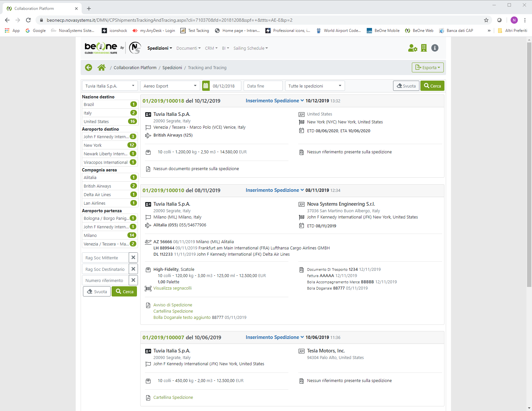Open the Aereo Export type dropdown
This screenshot has height=411, width=532.
tap(170, 86)
